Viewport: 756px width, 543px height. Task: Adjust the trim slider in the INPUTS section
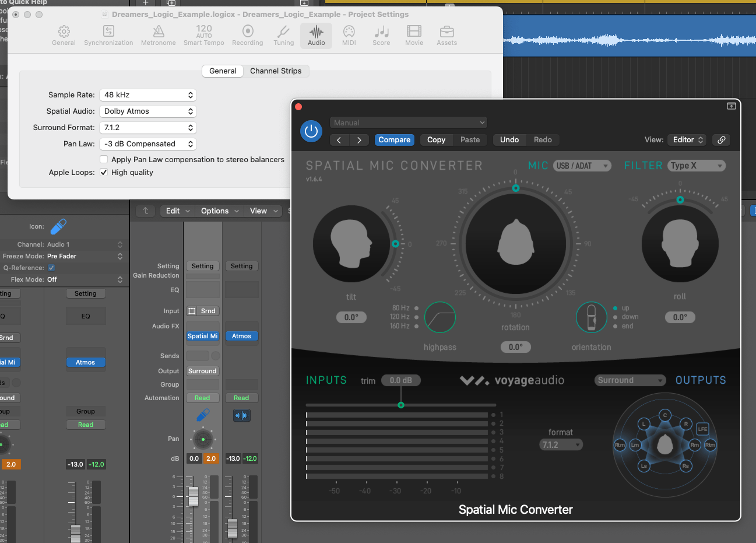pos(400,404)
